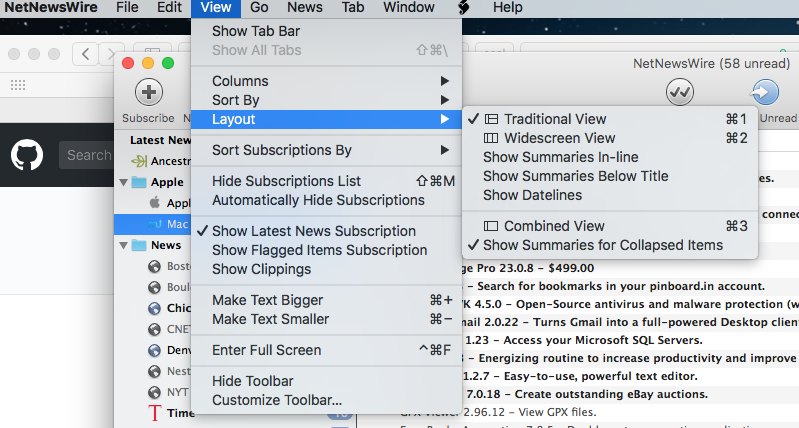Choose Enter Full Screen
The image size is (799, 428).
pos(326,350)
